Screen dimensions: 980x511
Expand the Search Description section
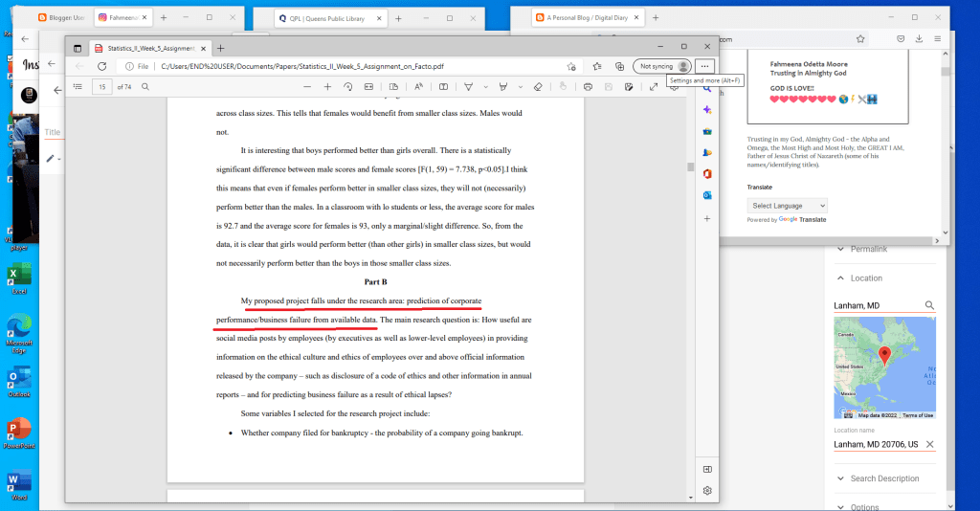click(840, 478)
